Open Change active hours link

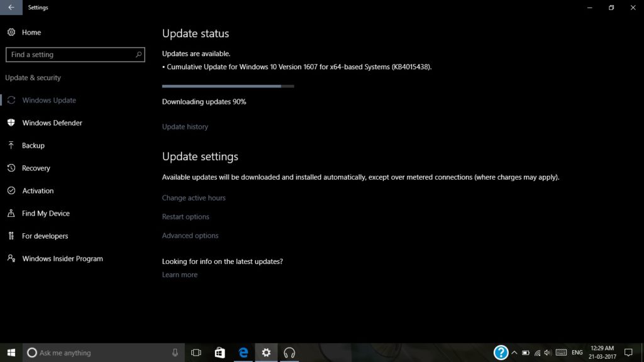pyautogui.click(x=194, y=198)
